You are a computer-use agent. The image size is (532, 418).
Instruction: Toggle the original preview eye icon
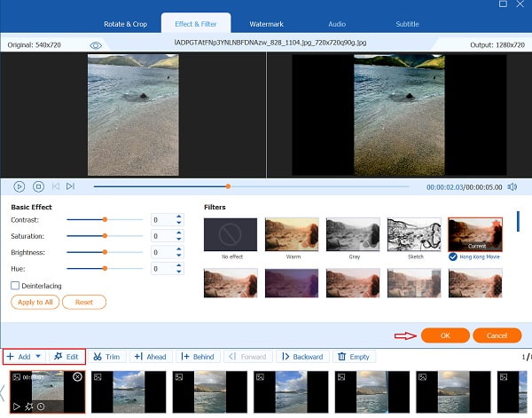coord(96,45)
